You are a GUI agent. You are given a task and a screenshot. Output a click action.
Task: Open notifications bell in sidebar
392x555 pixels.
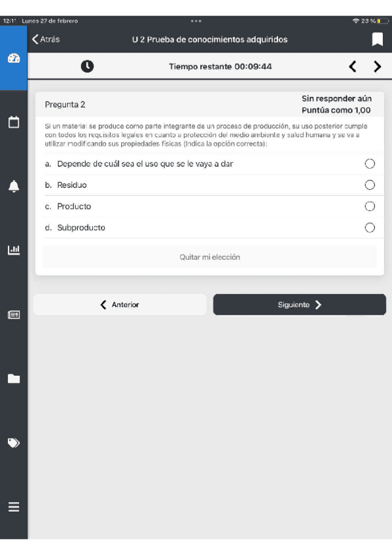[14, 186]
